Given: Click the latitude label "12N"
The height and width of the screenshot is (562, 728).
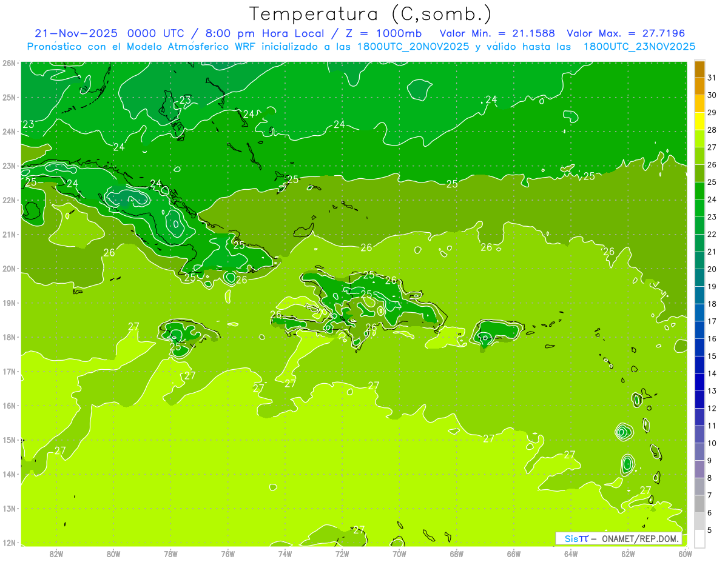Looking at the screenshot, I should [x=8, y=543].
